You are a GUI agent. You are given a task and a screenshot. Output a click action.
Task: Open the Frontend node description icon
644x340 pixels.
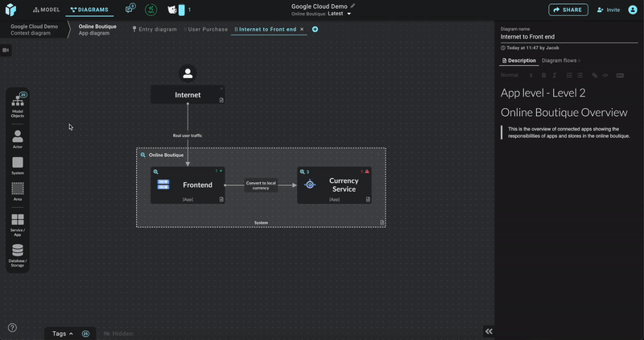(x=221, y=199)
